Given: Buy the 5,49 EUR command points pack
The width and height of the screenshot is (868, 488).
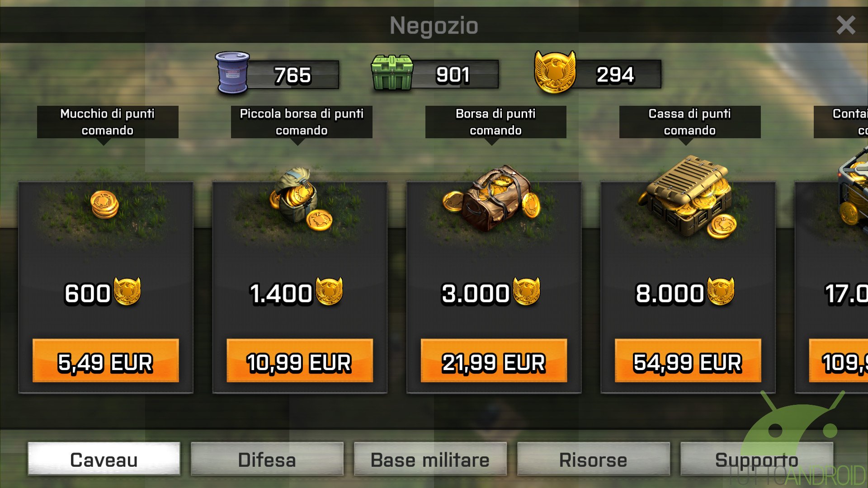Looking at the screenshot, I should point(106,361).
